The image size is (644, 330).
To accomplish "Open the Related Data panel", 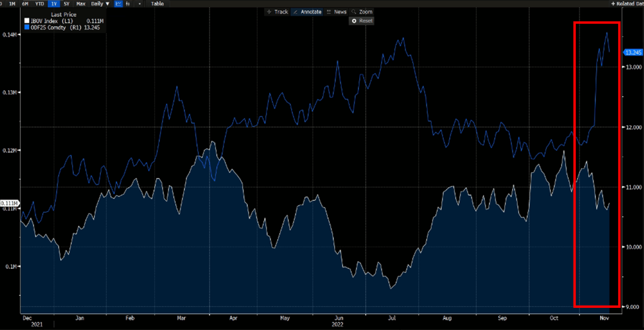I will (x=627, y=4).
